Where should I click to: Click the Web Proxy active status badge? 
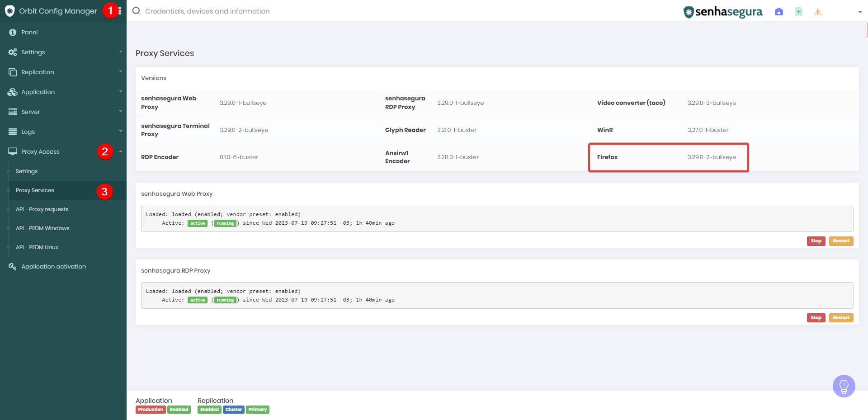tap(198, 223)
